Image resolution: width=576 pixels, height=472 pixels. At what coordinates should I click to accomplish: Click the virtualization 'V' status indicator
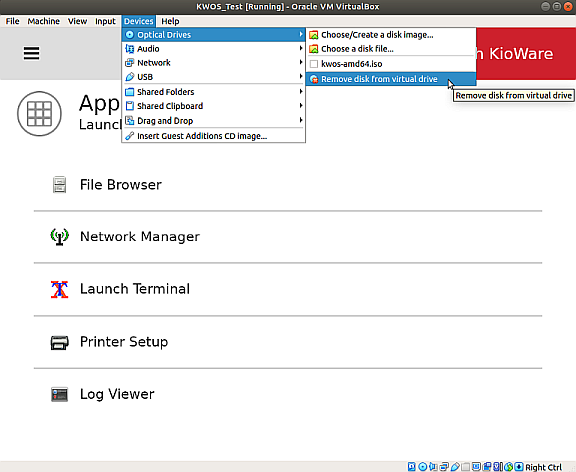498,466
